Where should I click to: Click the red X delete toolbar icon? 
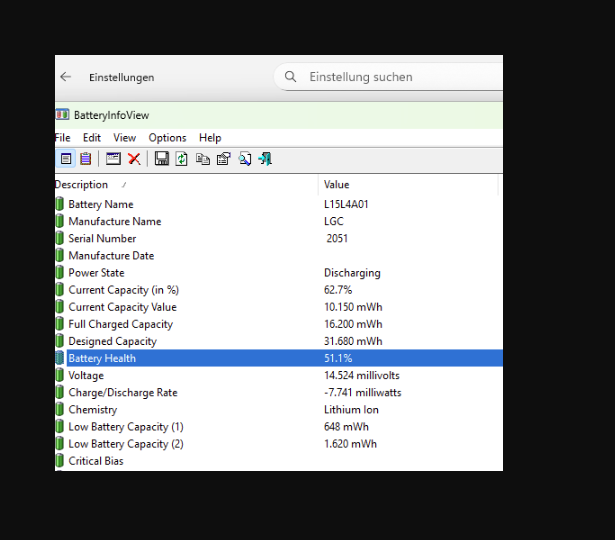(134, 159)
